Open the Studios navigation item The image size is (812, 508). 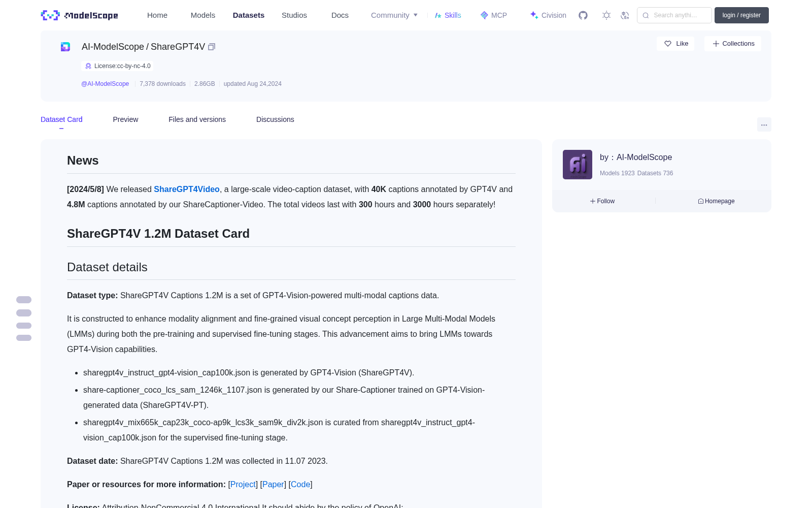click(x=294, y=15)
